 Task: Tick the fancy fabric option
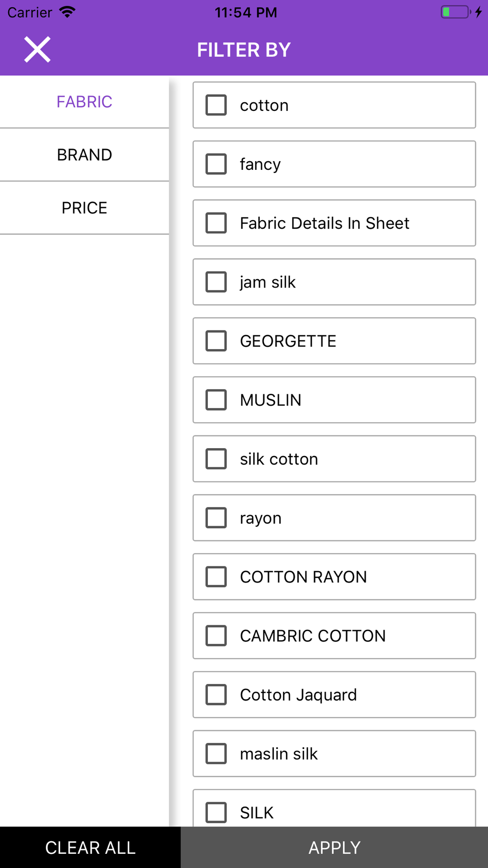pos(216,164)
